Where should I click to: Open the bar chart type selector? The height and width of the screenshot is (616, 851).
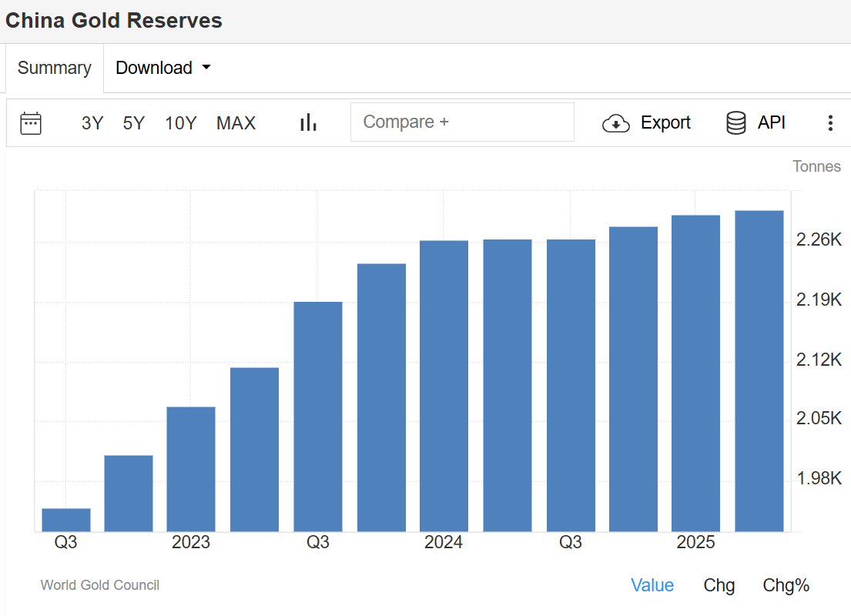pos(309,122)
